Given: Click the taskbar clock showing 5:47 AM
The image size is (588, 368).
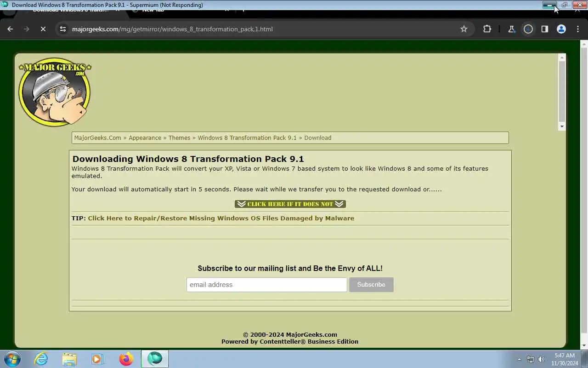Looking at the screenshot, I should tap(565, 359).
